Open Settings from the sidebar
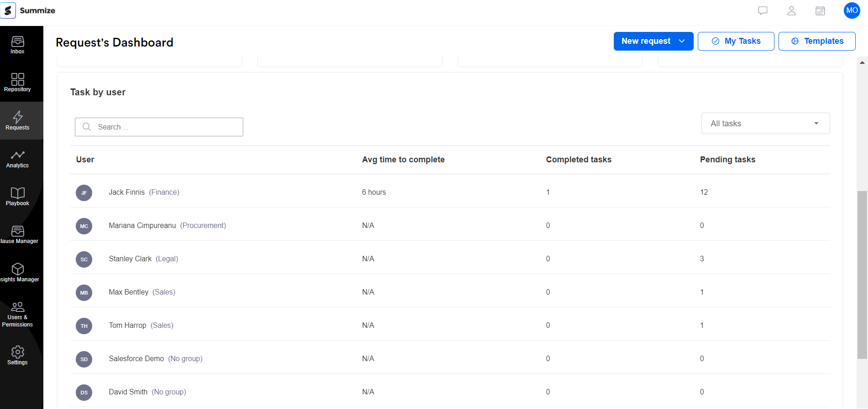Screen dimensions: 868x409 pos(17,355)
